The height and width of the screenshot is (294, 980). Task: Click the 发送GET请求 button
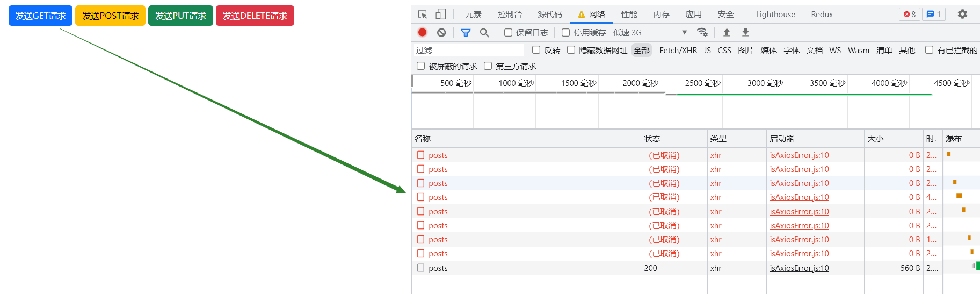tap(40, 16)
